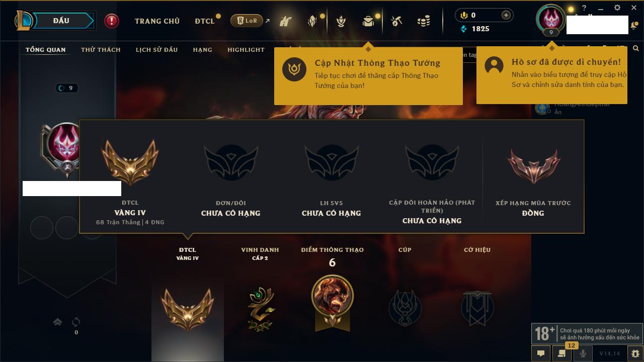The height and width of the screenshot is (362, 644).
Task: Open the Loot backpack icon
Action: point(368,21)
